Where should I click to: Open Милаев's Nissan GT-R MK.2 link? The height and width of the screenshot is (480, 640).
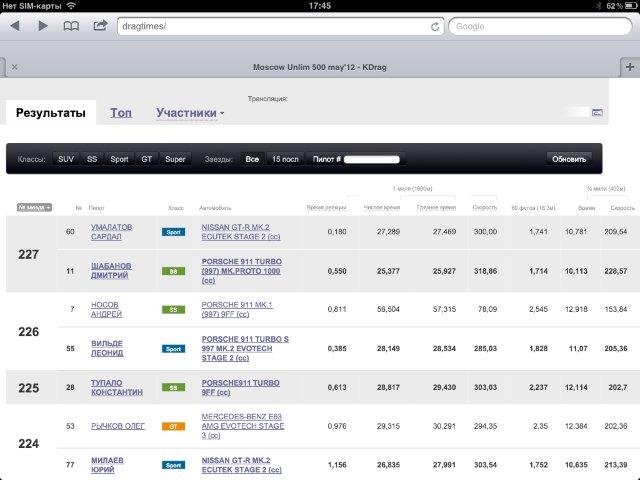pyautogui.click(x=242, y=465)
